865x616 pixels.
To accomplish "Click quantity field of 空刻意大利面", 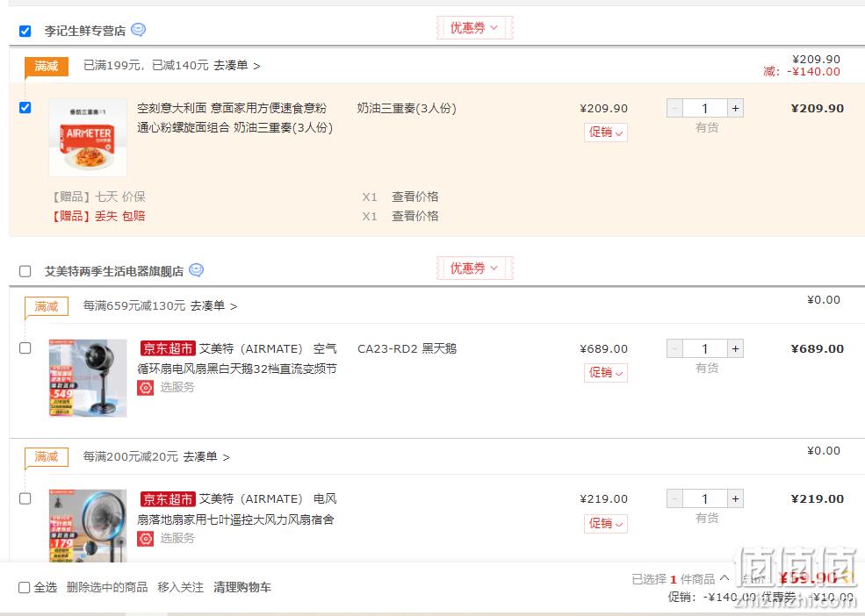I will 705,108.
